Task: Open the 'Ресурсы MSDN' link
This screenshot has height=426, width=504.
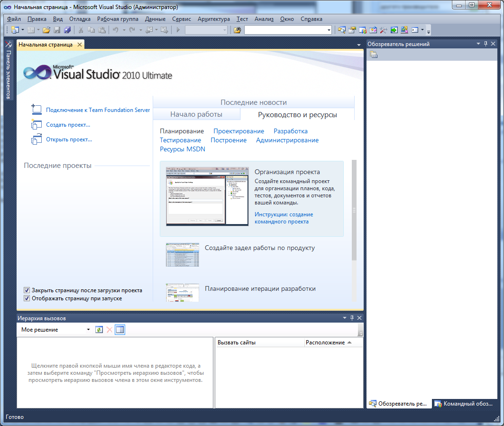Action: (183, 149)
